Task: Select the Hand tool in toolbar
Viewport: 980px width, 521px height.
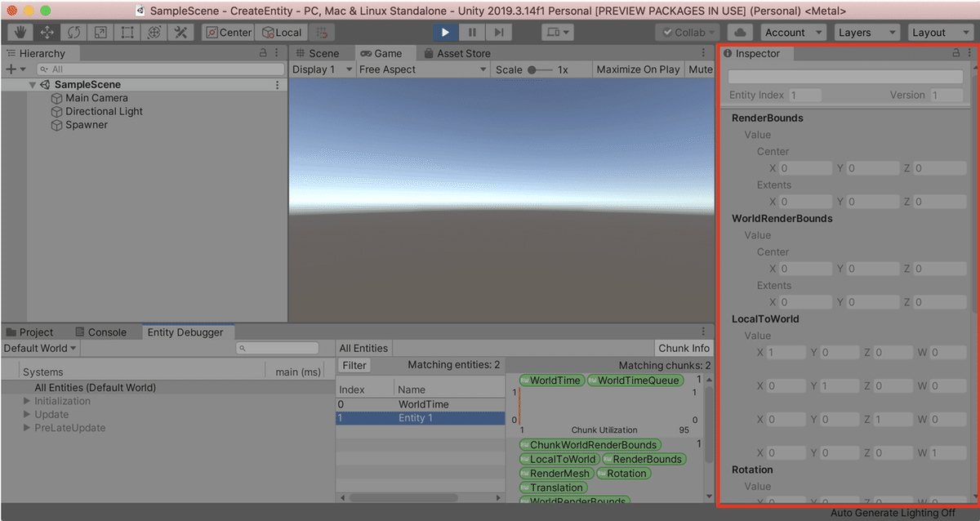Action: coord(20,33)
